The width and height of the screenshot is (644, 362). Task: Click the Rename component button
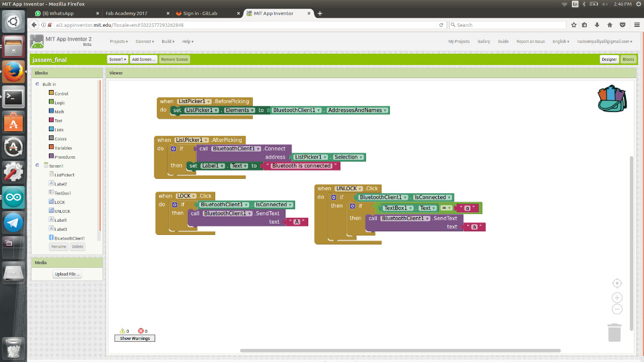click(58, 246)
